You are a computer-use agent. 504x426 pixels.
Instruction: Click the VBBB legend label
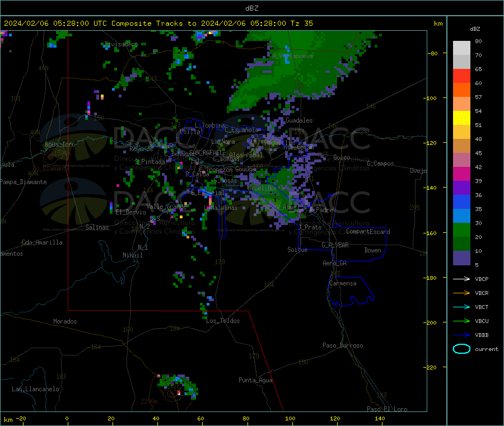pos(482,335)
